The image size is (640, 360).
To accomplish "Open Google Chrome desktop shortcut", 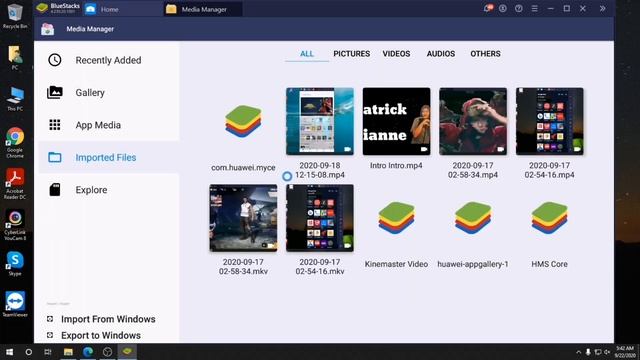I will coord(15,142).
